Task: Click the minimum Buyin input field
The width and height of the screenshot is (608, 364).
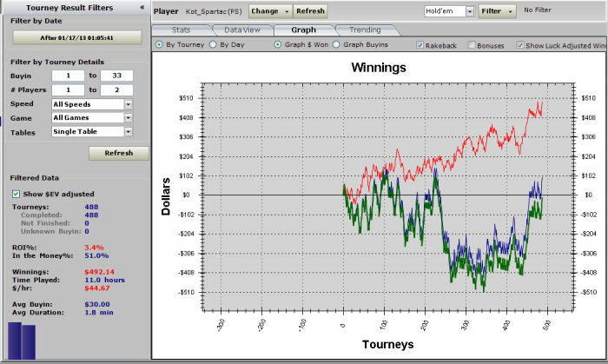Action: pyautogui.click(x=68, y=76)
